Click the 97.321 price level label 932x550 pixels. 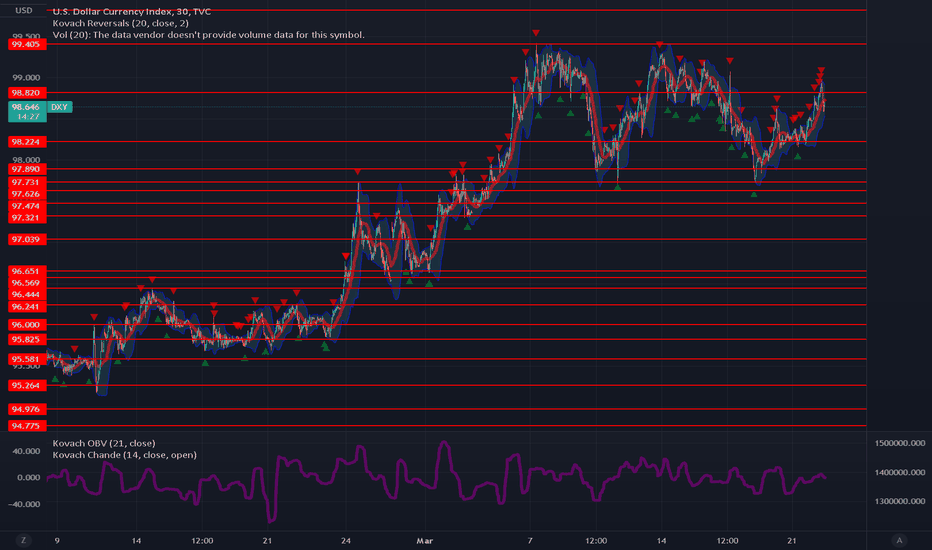(27, 218)
